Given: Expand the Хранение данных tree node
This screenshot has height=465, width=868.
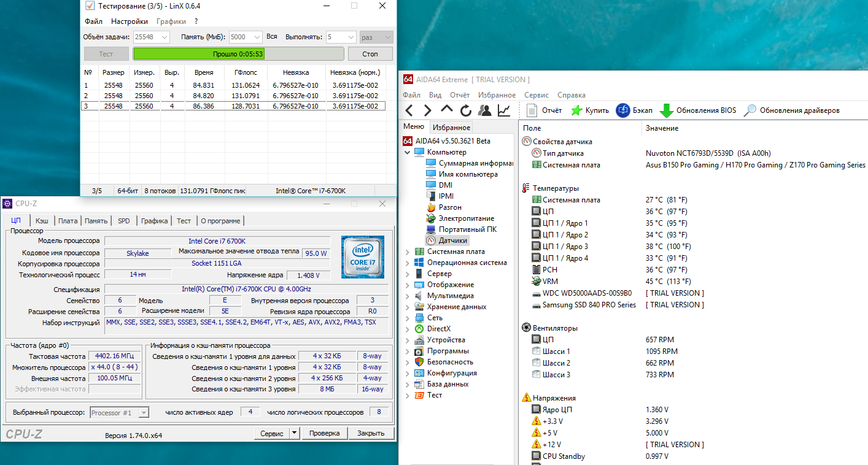Looking at the screenshot, I should pos(408,307).
